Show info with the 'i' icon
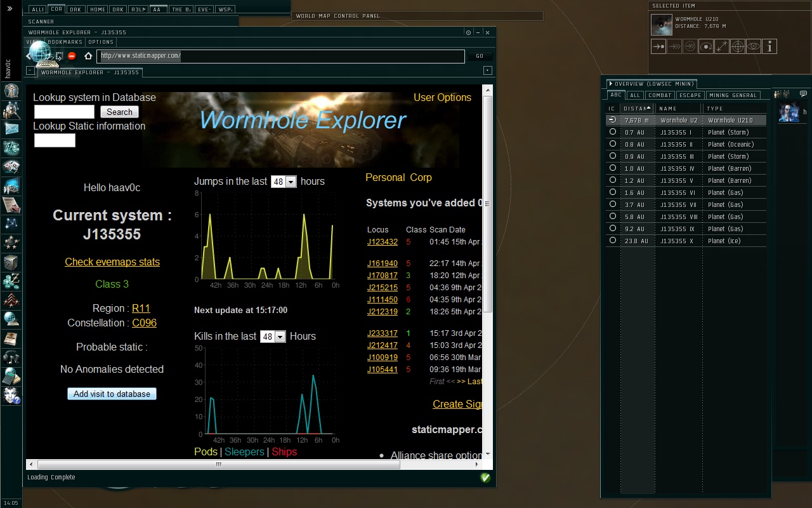 (x=769, y=46)
